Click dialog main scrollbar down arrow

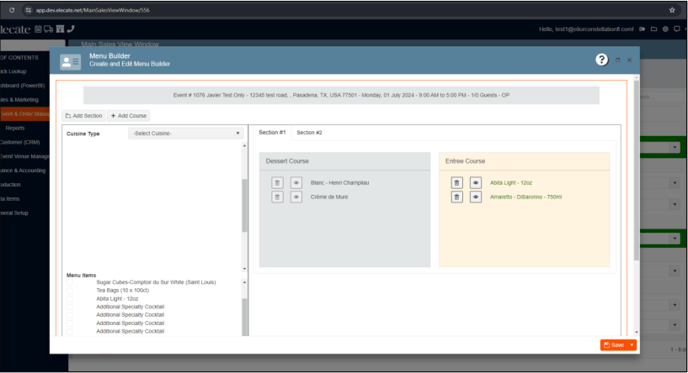(x=636, y=332)
